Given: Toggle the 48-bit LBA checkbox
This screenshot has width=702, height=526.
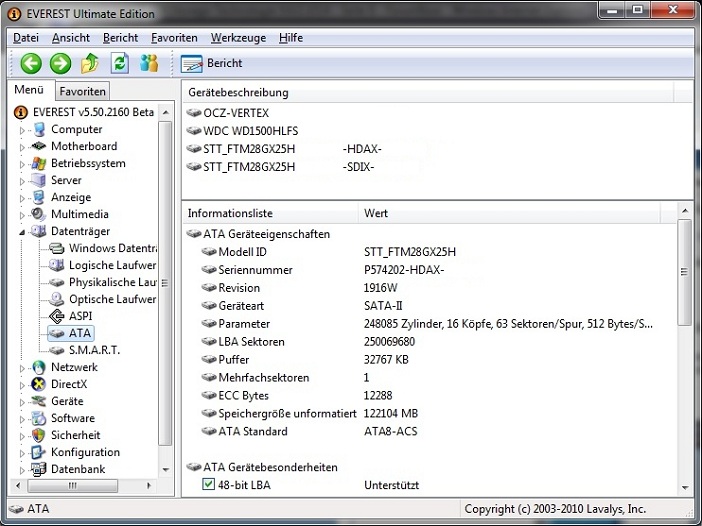Looking at the screenshot, I should (x=208, y=484).
